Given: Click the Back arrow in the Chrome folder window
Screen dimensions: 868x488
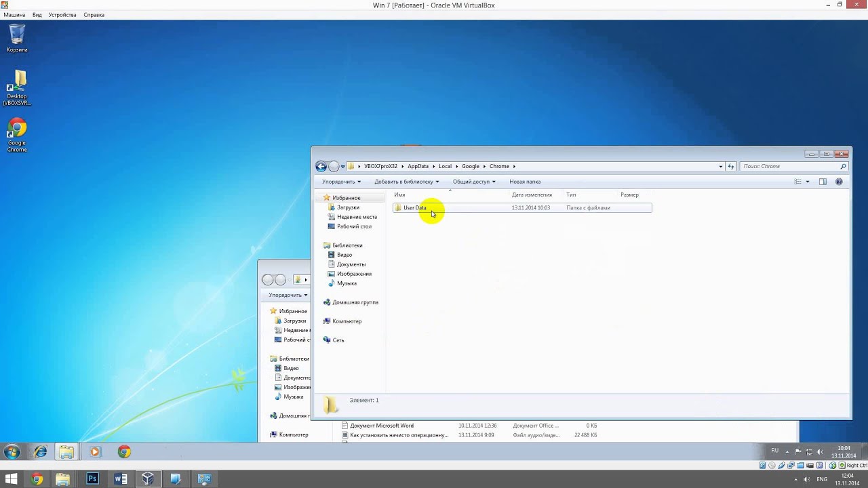Looking at the screenshot, I should (321, 166).
